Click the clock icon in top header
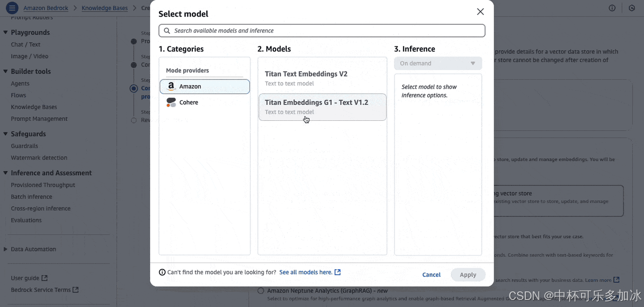This screenshot has height=307, width=644. [632, 8]
